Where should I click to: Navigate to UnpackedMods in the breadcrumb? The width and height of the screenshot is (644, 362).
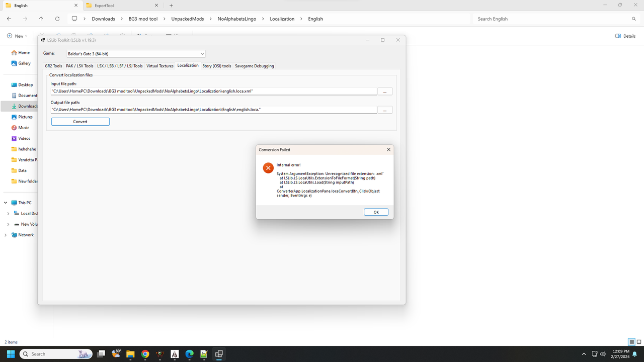tap(188, 19)
